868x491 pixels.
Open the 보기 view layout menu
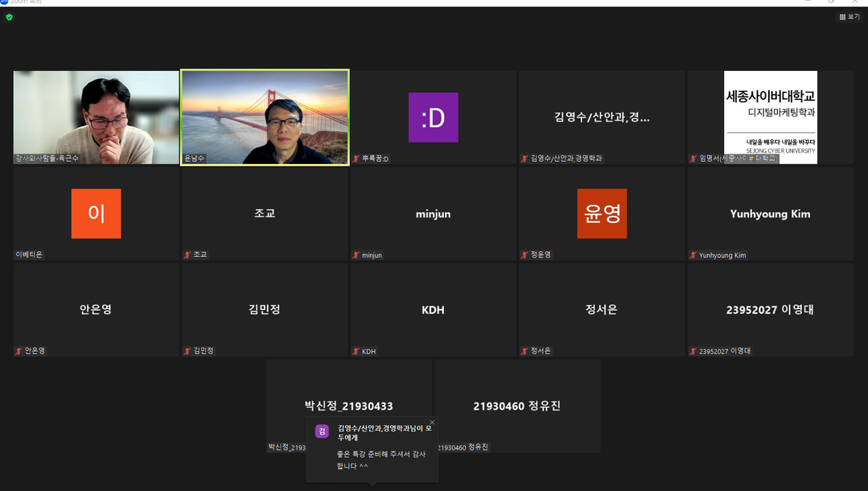pos(849,17)
